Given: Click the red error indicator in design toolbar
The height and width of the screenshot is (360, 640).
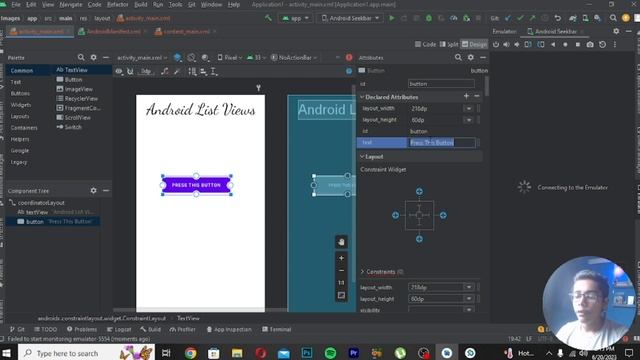Looking at the screenshot, I should coord(349,58).
